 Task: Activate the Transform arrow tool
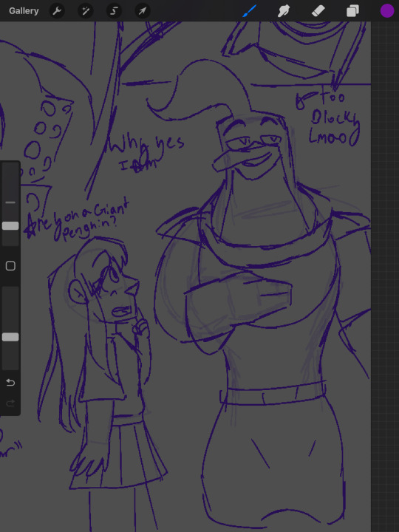click(x=143, y=11)
